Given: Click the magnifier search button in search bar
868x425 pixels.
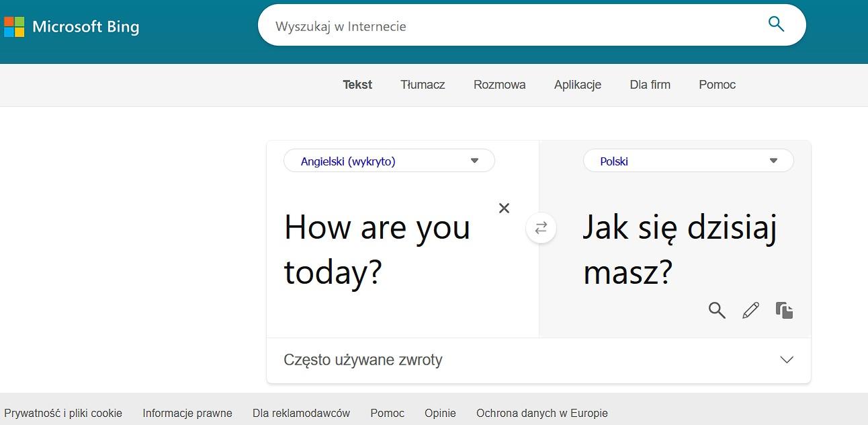Looking at the screenshot, I should (776, 24).
